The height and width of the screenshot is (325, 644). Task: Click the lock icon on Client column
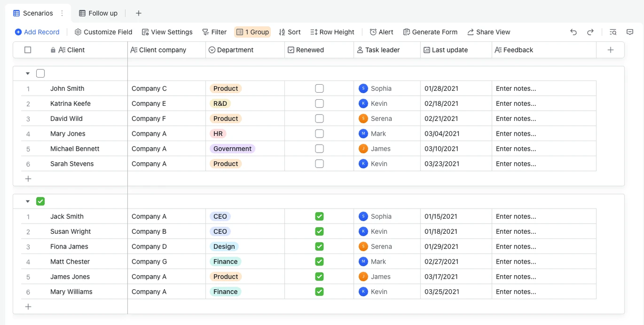[x=53, y=50]
